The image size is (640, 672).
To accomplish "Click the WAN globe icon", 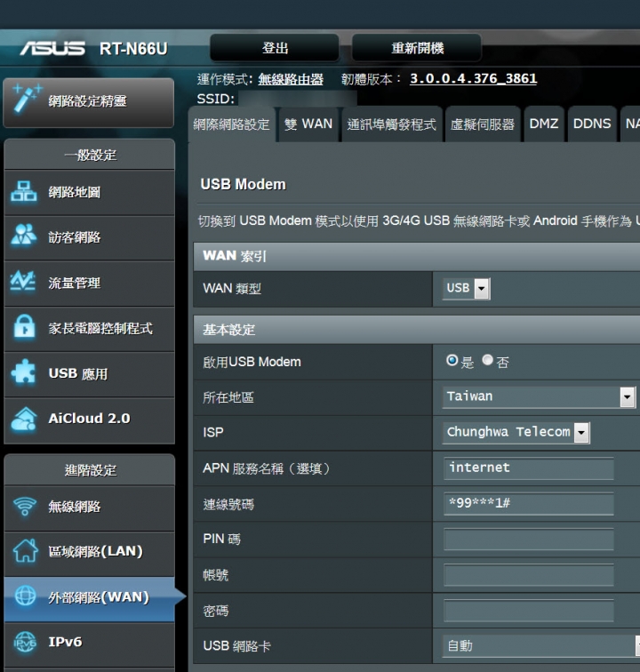I will pos(25,596).
